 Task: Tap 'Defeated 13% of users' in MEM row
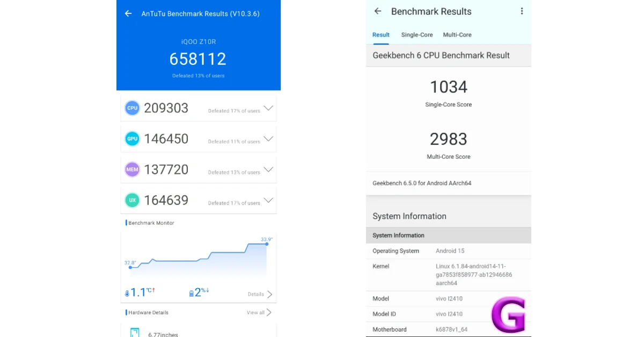(x=234, y=172)
